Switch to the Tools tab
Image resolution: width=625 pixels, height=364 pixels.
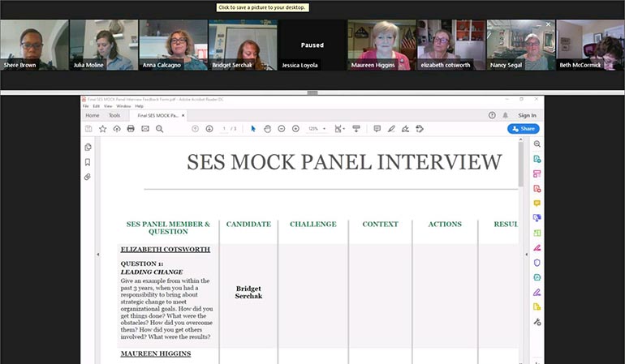pyautogui.click(x=114, y=115)
